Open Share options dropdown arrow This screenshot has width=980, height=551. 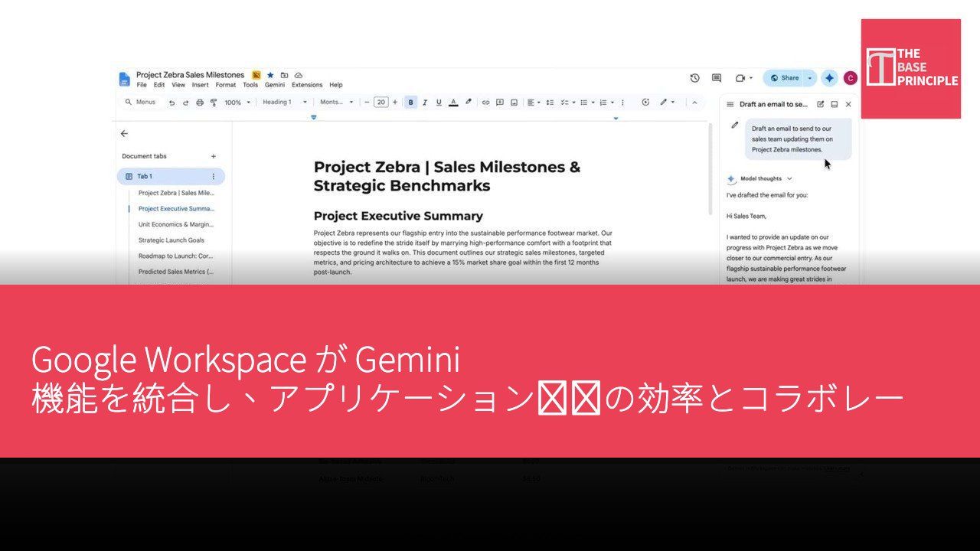pyautogui.click(x=810, y=78)
